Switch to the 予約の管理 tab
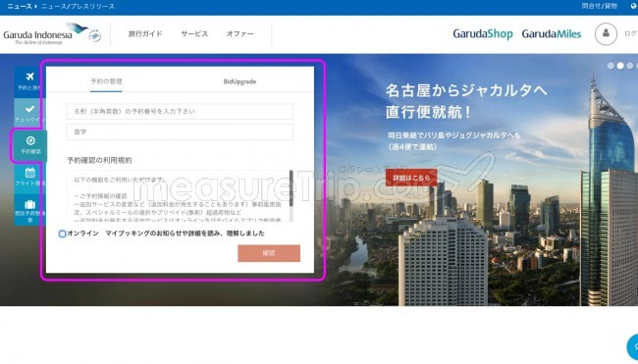This screenshot has height=364, width=638. [x=106, y=81]
